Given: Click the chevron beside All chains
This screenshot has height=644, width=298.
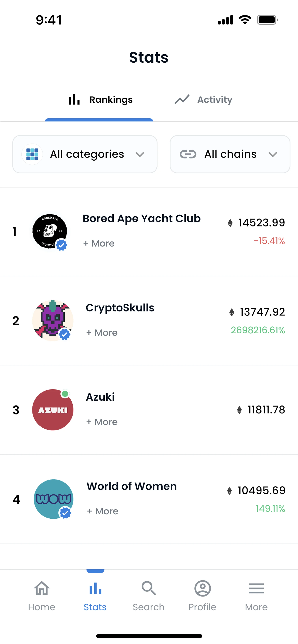Looking at the screenshot, I should pyautogui.click(x=273, y=155).
